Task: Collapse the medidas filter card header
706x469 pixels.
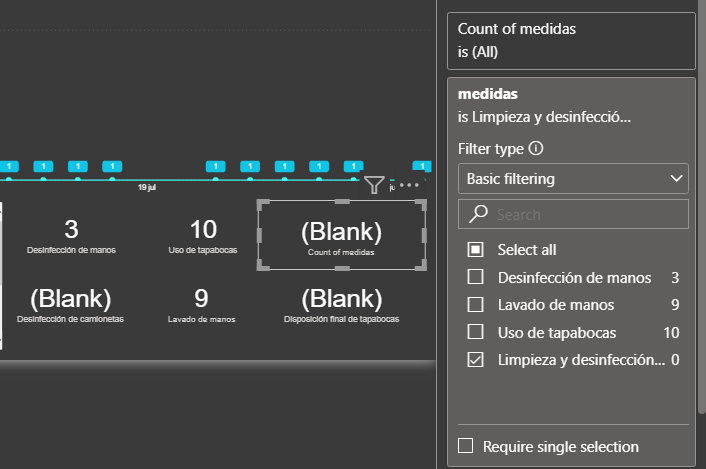Action: 571,105
